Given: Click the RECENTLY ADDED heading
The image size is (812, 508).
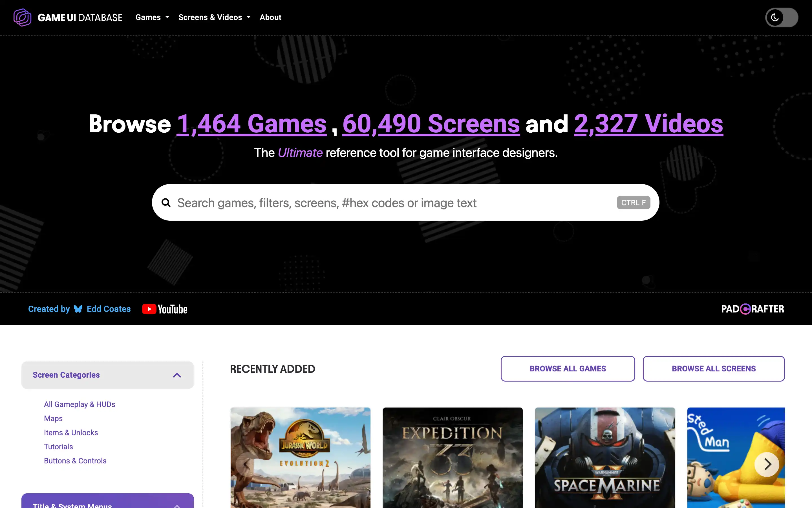Looking at the screenshot, I should click(x=272, y=369).
